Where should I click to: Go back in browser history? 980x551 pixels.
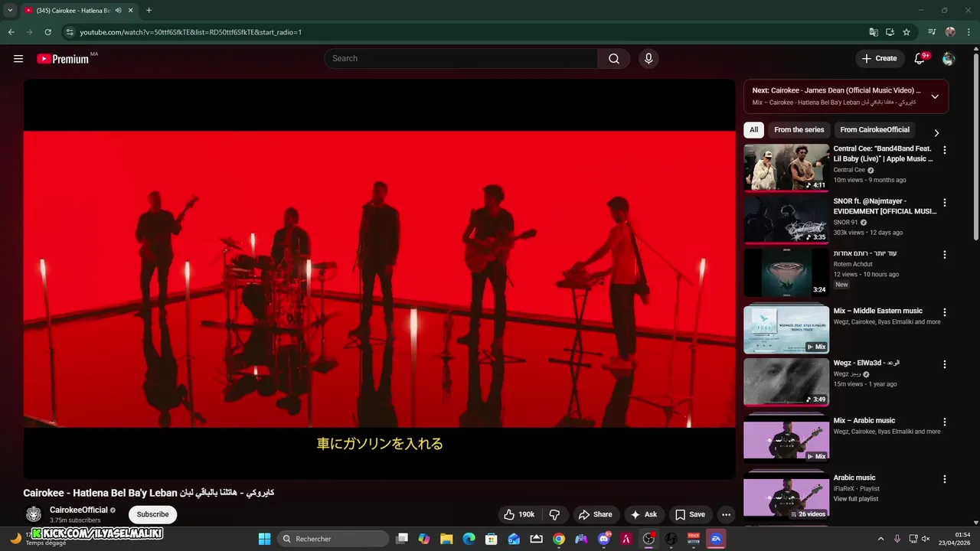point(11,32)
